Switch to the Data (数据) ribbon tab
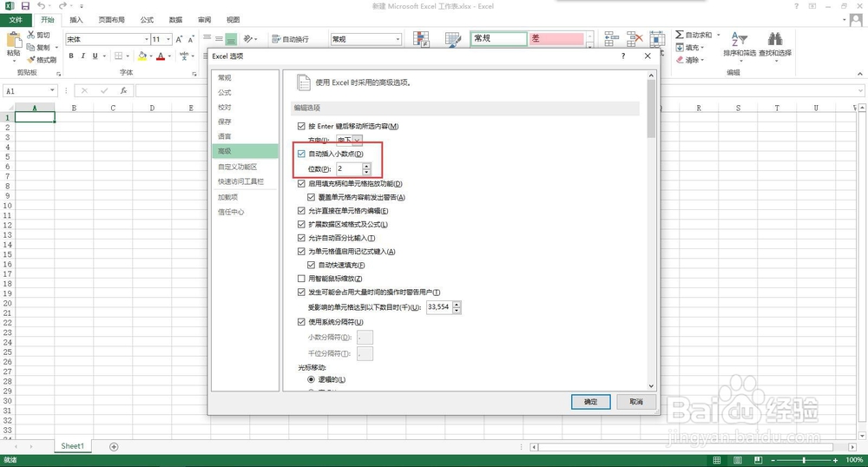 175,20
